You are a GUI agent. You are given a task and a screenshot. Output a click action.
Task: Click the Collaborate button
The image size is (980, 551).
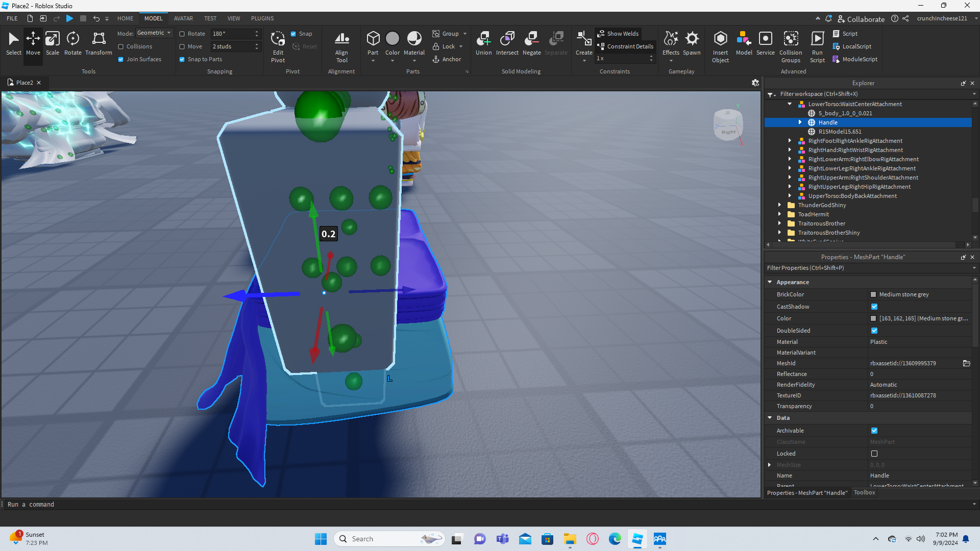click(861, 19)
